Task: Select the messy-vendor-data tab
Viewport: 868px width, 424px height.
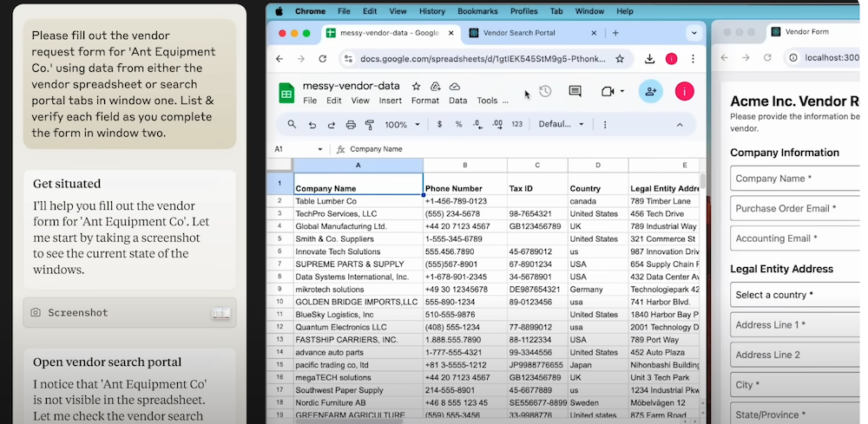Action: point(390,33)
